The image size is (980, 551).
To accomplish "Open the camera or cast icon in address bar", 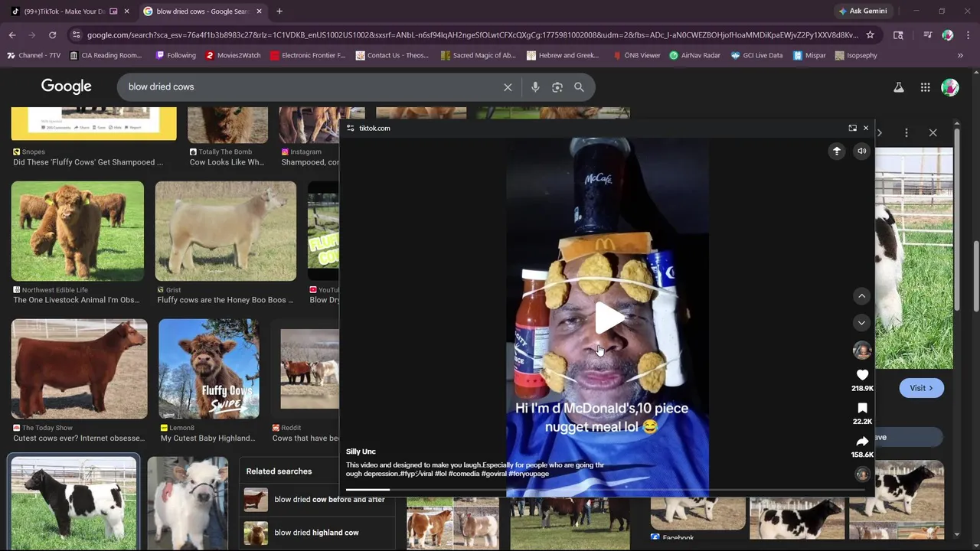I will click(x=898, y=35).
